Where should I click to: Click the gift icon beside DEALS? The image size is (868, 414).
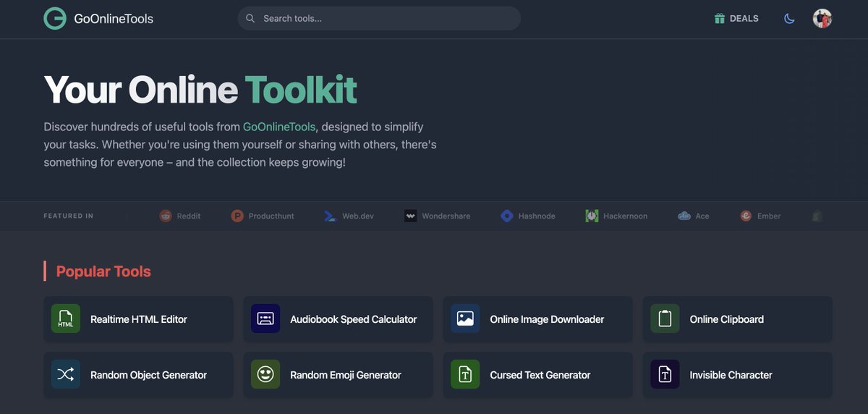tap(719, 19)
